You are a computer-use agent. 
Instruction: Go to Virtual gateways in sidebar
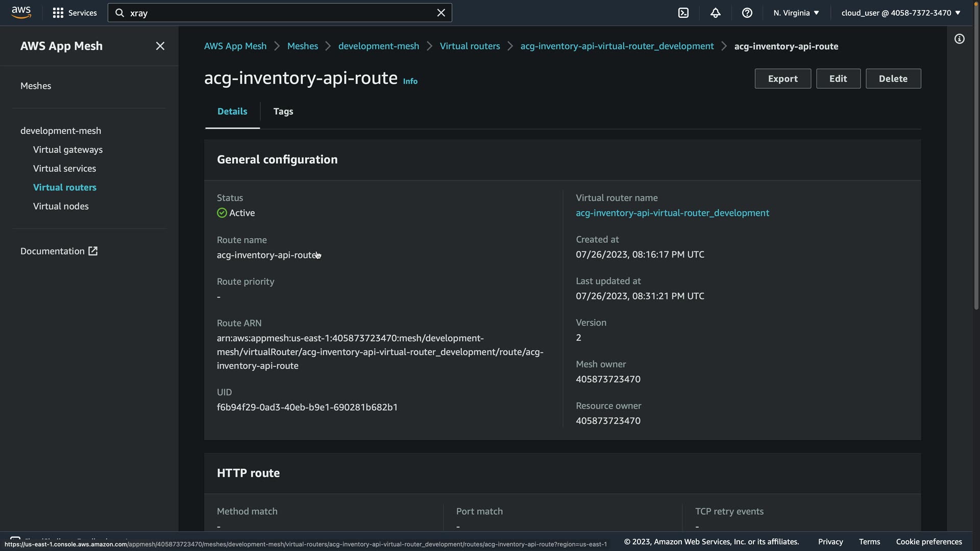click(x=68, y=149)
